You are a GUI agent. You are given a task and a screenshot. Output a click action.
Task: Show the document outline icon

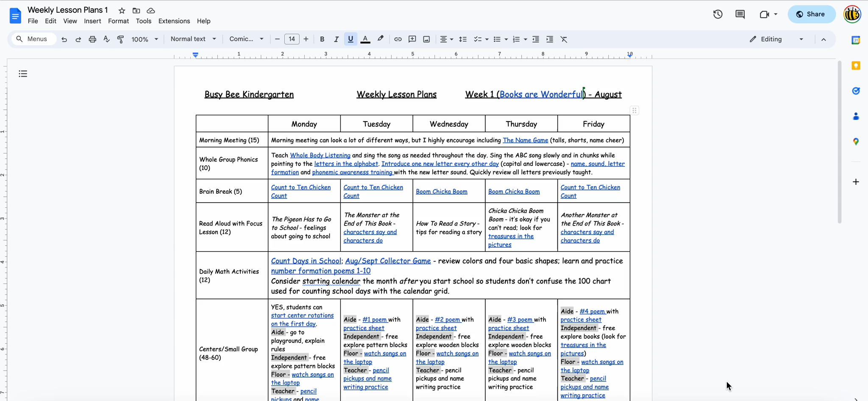coord(23,74)
